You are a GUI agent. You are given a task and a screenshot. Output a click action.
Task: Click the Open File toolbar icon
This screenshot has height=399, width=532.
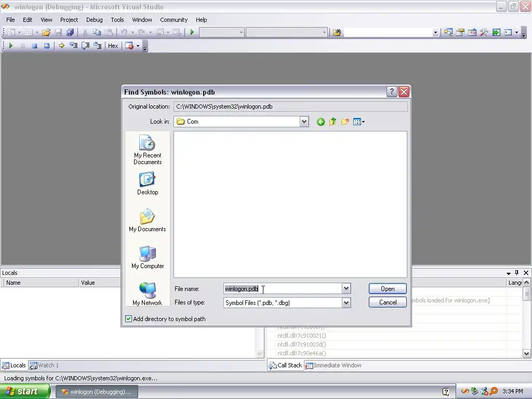click(46, 32)
